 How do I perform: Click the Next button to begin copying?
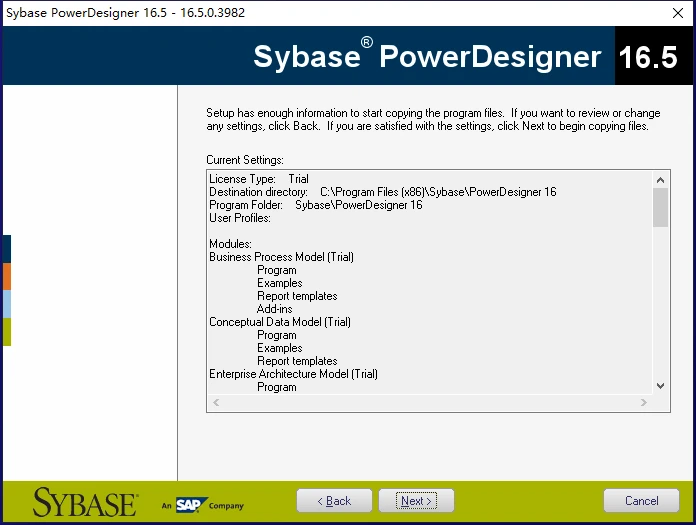click(x=416, y=501)
